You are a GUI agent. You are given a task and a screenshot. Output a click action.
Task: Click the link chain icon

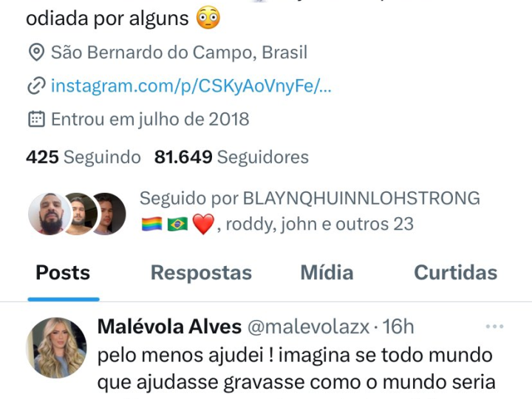(x=36, y=86)
